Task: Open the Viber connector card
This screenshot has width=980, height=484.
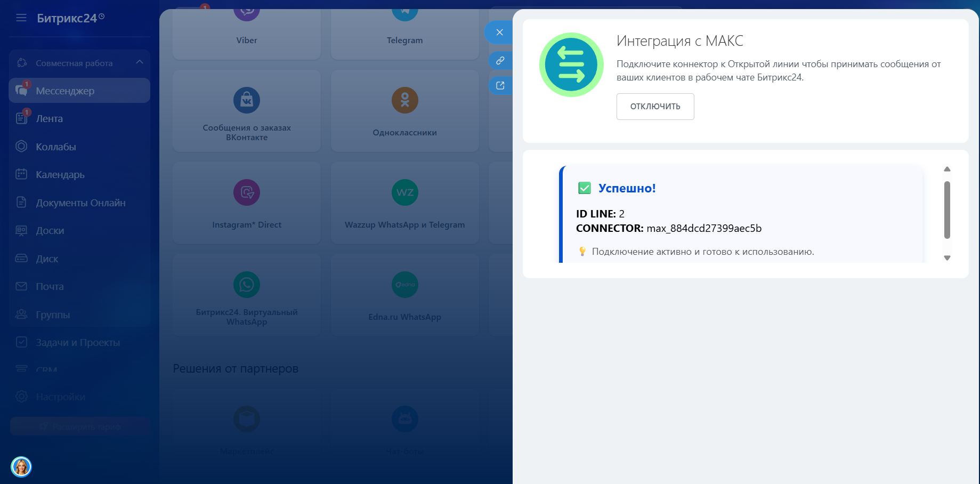Action: [247, 34]
